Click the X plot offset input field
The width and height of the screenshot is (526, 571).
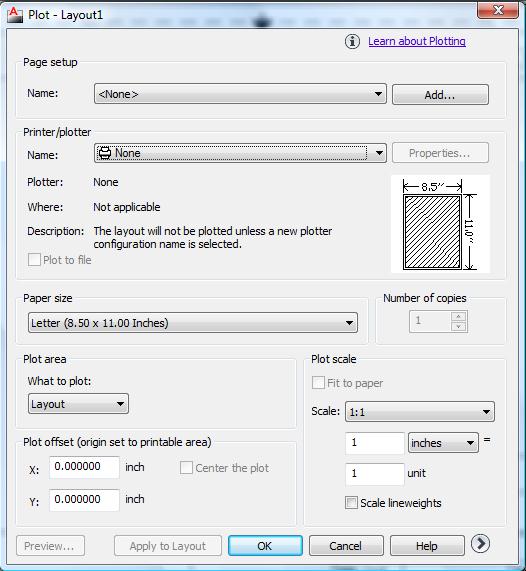84,467
